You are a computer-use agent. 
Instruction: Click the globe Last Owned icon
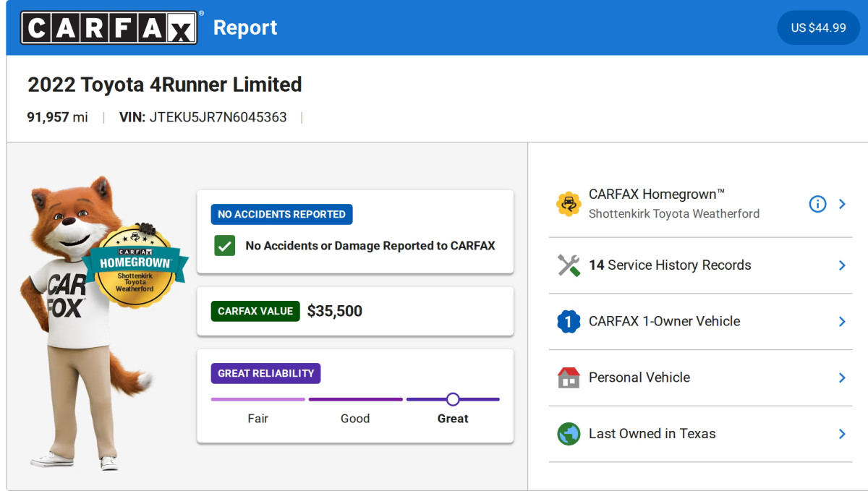569,434
